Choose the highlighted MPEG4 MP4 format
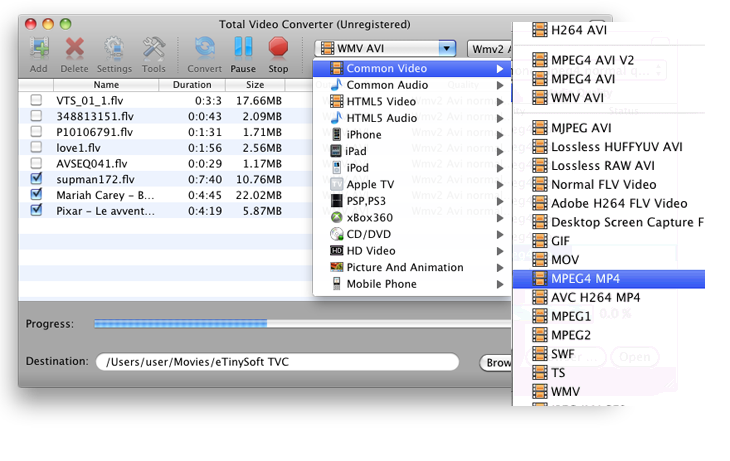The image size is (730, 461). (x=608, y=278)
